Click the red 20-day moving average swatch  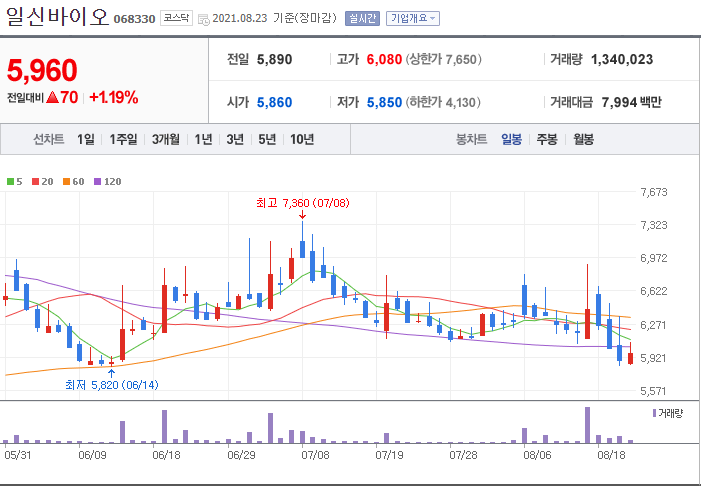click(x=35, y=182)
